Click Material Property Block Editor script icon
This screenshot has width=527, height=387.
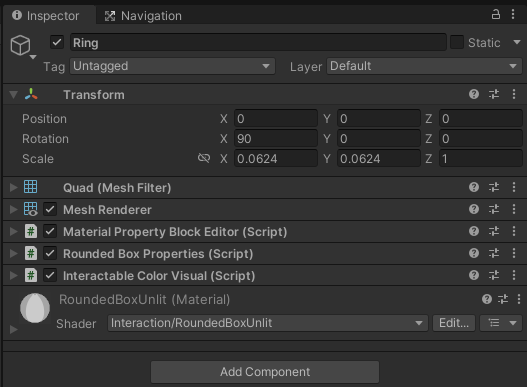[31, 231]
